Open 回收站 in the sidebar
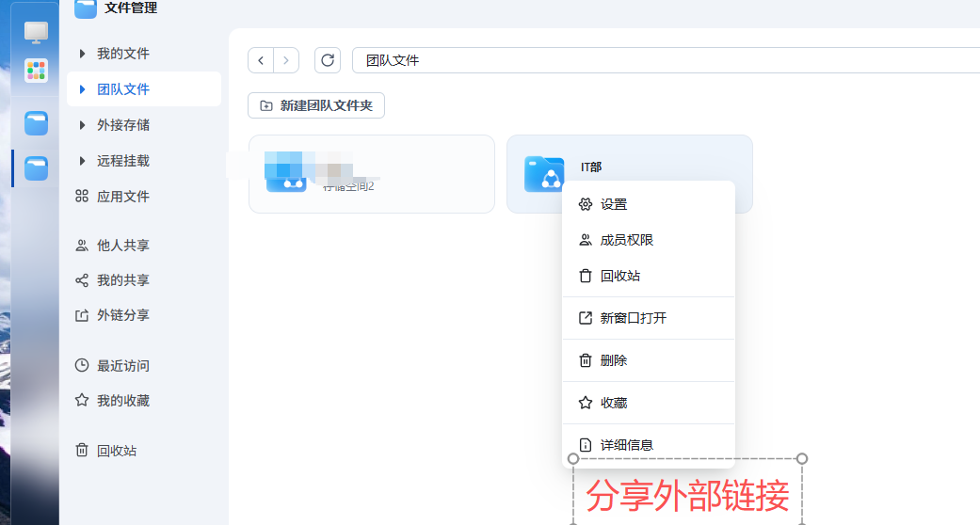The image size is (980, 525). tap(117, 451)
